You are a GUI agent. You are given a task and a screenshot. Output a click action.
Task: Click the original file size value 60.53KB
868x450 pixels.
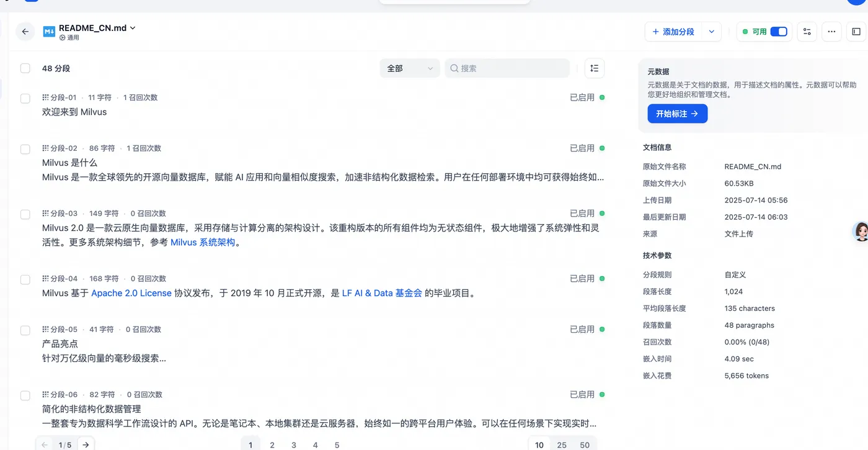click(739, 184)
